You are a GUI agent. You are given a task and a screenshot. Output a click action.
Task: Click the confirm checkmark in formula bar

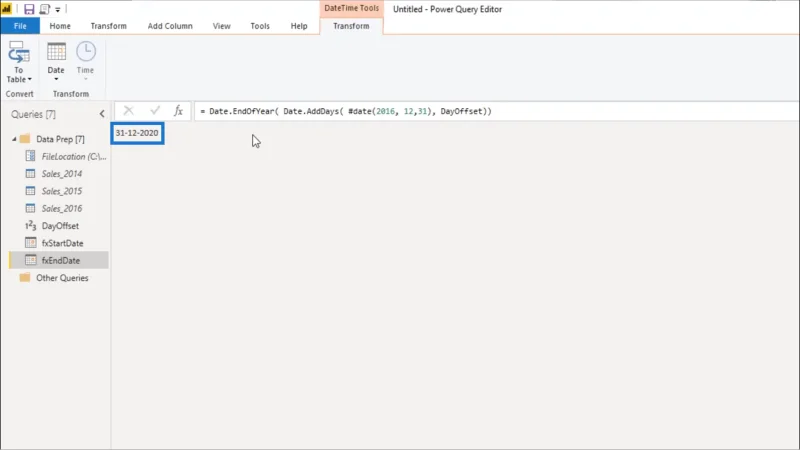point(155,111)
